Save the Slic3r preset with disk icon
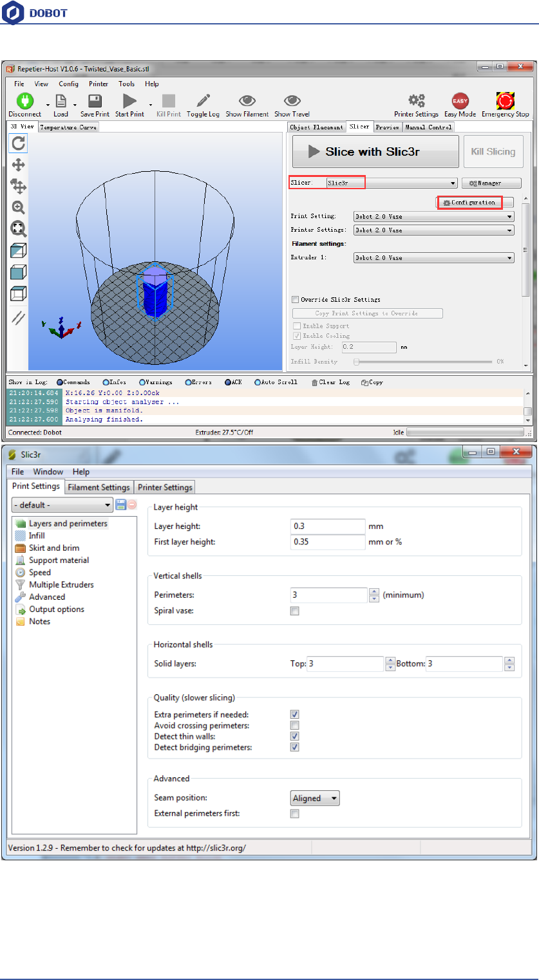The width and height of the screenshot is (539, 980). pos(120,505)
